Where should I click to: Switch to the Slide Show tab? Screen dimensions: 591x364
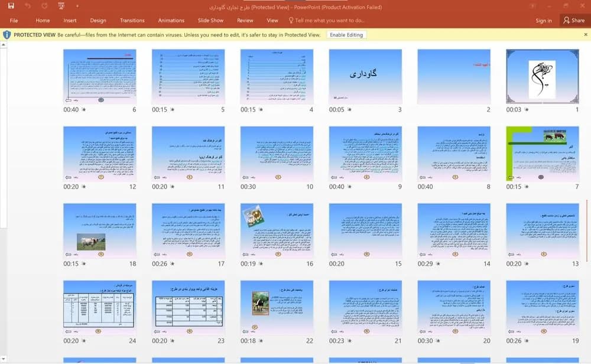point(211,20)
